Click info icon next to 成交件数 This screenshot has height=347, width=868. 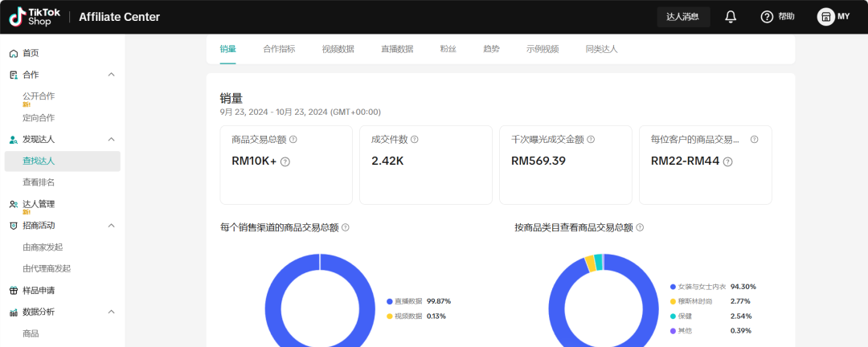[414, 140]
